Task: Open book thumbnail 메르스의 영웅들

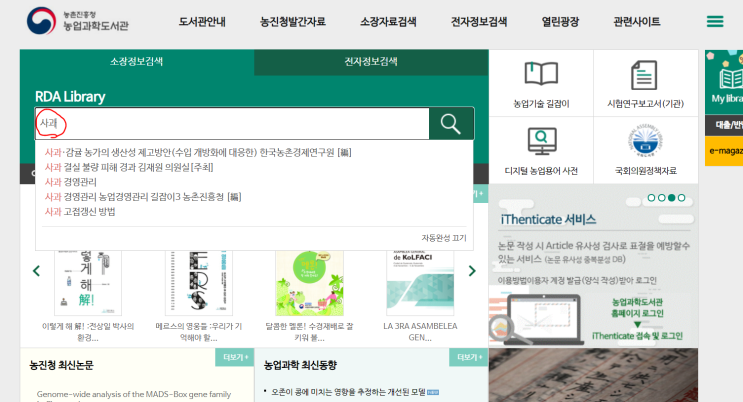Action: [199, 283]
